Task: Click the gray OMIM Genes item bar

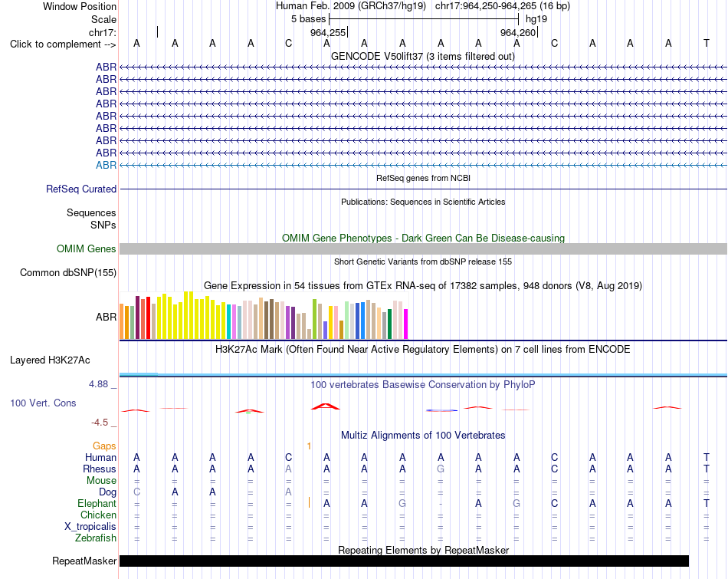Action: (x=423, y=248)
